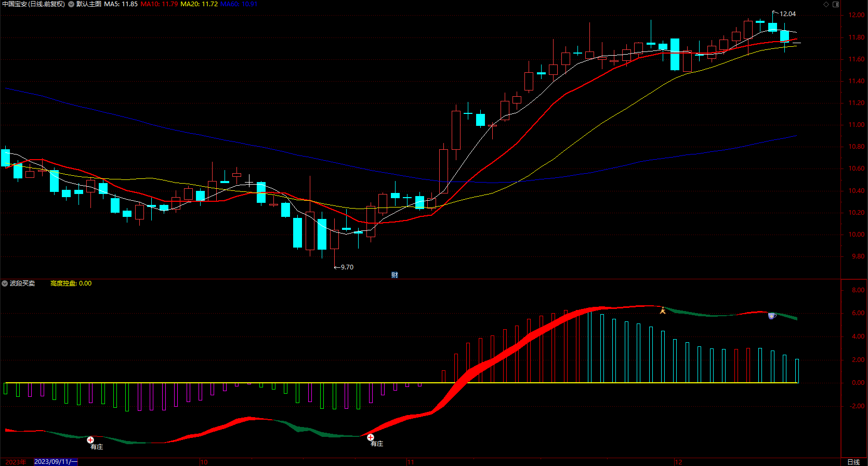Select the 默认主图 indicator label
The image size is (868, 466).
tap(89, 4)
